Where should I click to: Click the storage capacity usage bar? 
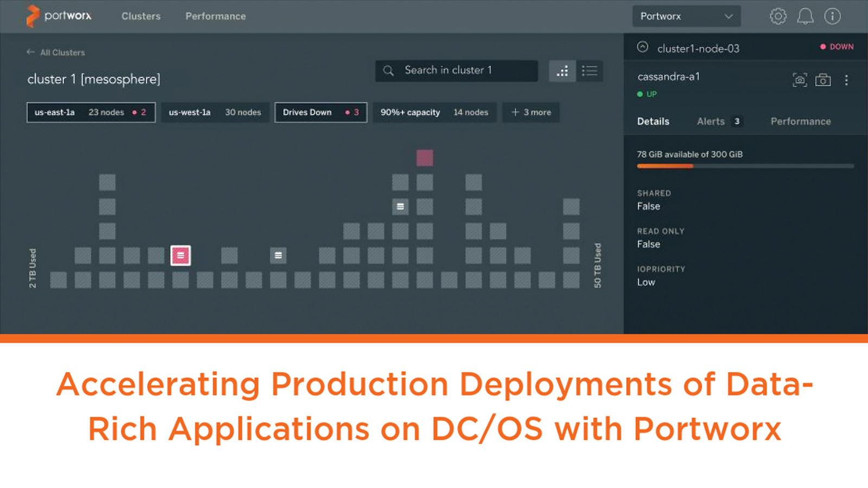(745, 166)
